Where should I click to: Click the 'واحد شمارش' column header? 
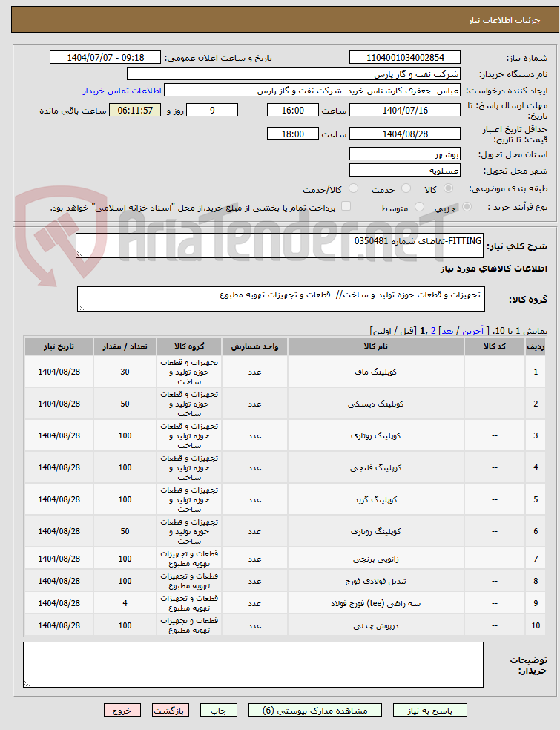[x=254, y=346]
